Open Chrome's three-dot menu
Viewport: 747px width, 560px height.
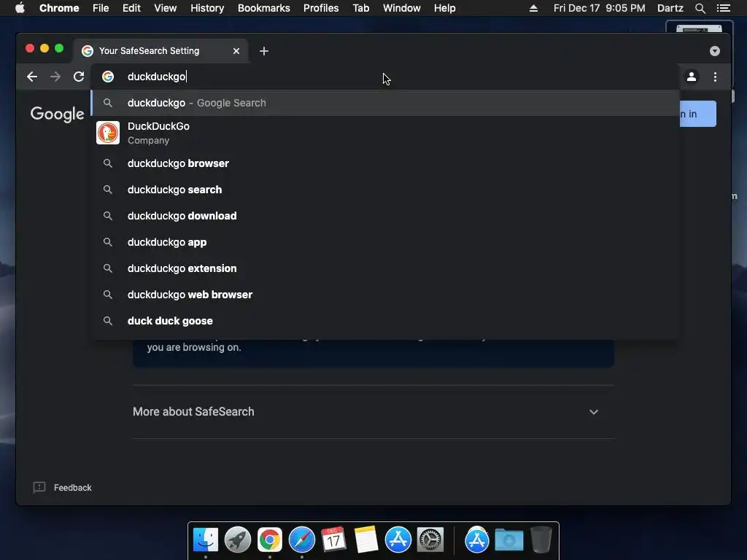[x=715, y=77]
